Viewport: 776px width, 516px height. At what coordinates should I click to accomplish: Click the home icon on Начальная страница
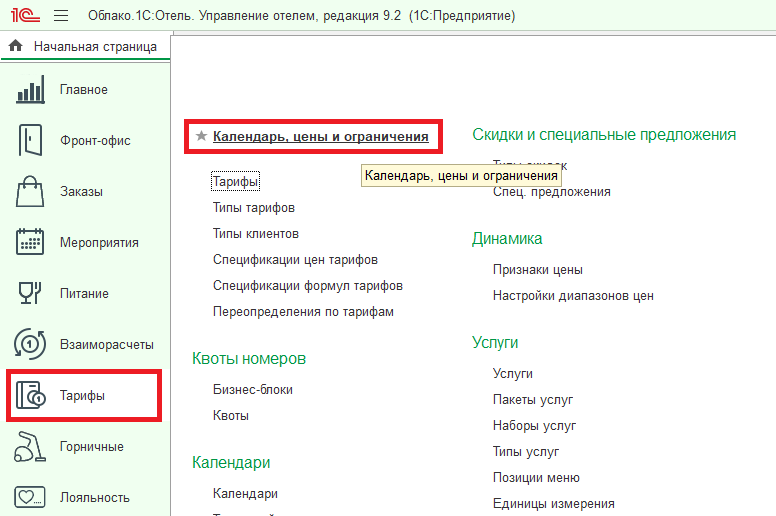16,46
